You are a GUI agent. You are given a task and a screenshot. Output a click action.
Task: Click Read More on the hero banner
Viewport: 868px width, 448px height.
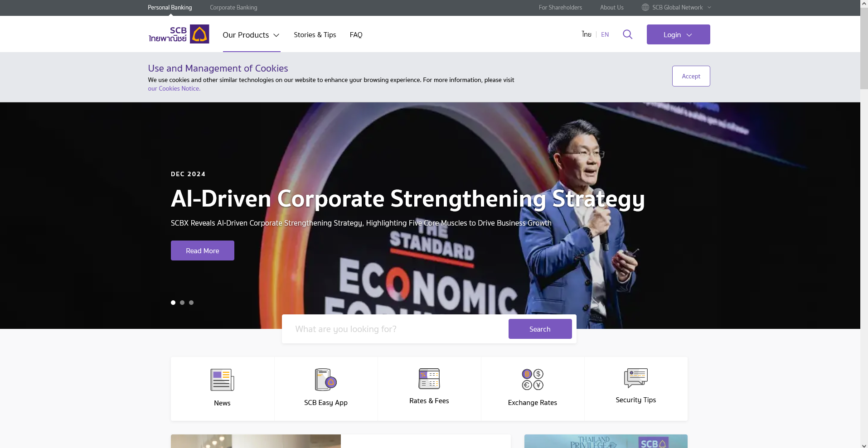pos(202,250)
